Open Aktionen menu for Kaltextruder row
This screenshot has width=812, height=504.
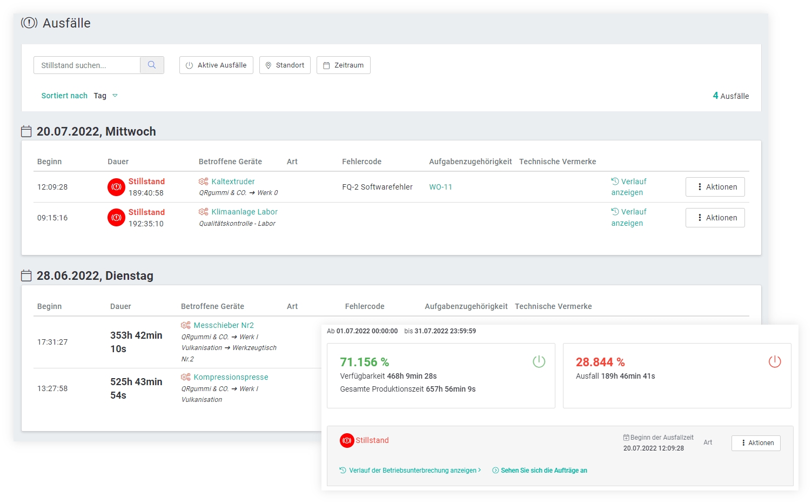click(x=715, y=187)
